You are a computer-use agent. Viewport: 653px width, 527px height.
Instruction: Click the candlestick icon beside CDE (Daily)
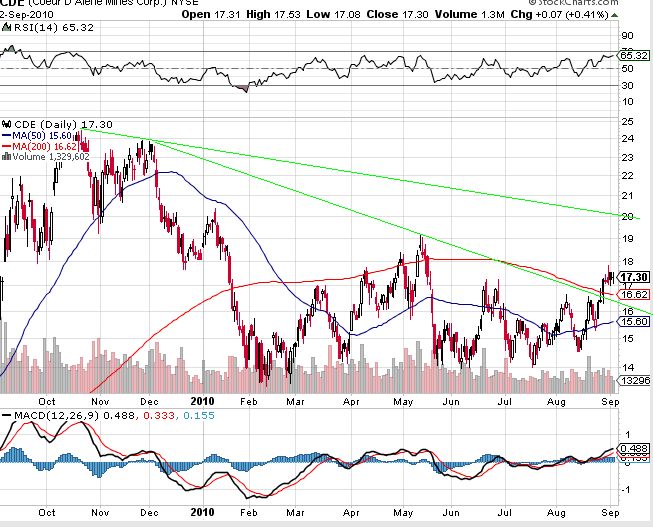(7, 124)
